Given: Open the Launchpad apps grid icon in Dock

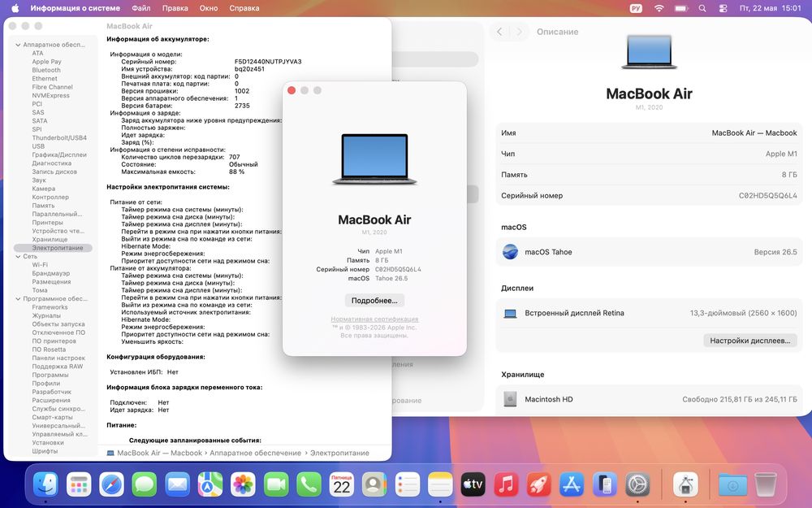Looking at the screenshot, I should (x=79, y=484).
